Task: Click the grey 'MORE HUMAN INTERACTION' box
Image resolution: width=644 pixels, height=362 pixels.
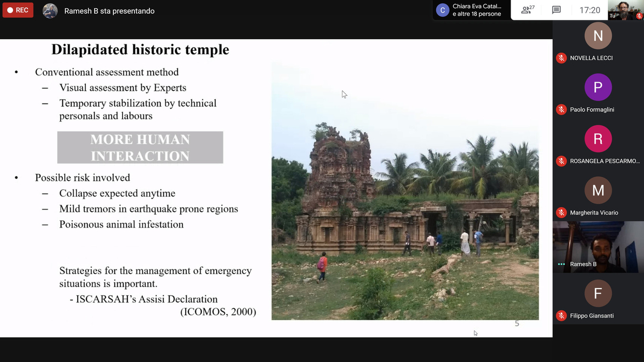Action: coord(140,147)
